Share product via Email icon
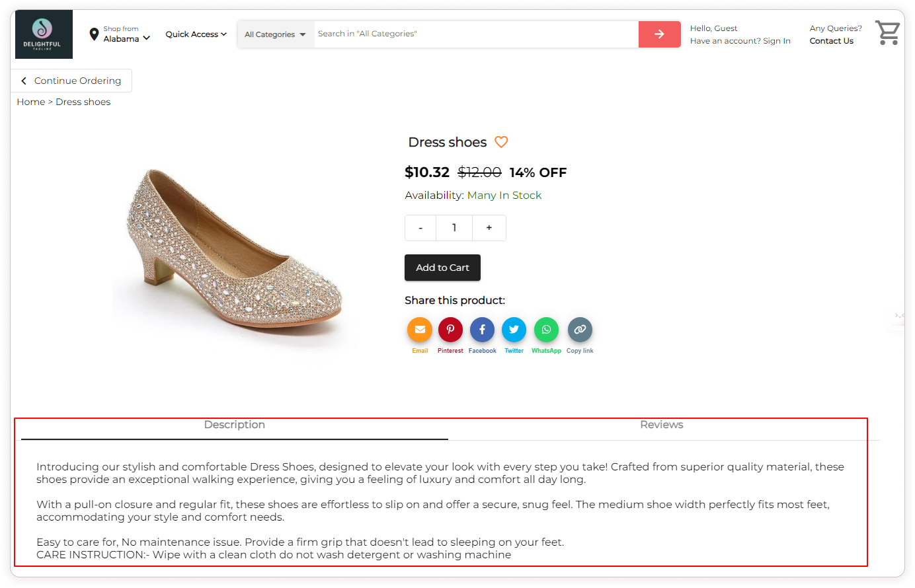 (420, 330)
